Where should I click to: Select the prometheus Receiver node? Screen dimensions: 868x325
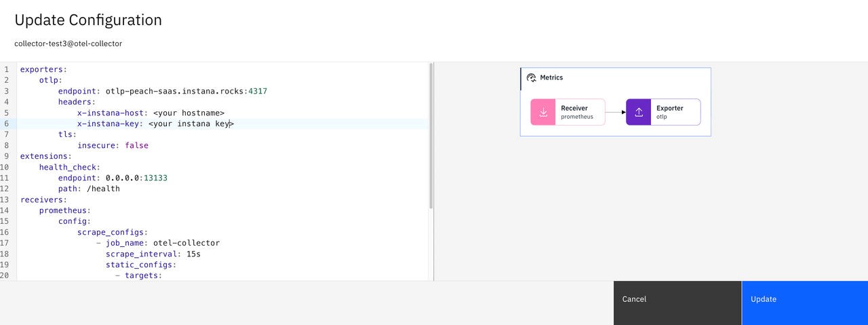point(568,112)
